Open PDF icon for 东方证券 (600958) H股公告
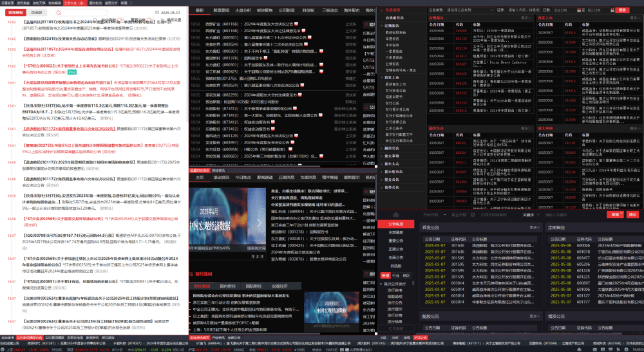This screenshot has width=644, height=352. click(x=290, y=149)
